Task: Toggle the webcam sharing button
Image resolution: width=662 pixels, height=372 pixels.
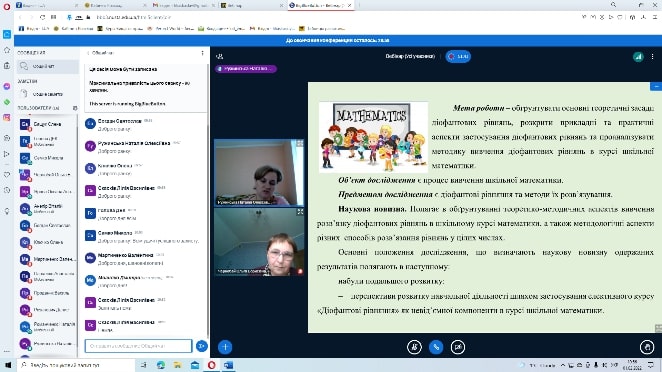Action: 458,347
